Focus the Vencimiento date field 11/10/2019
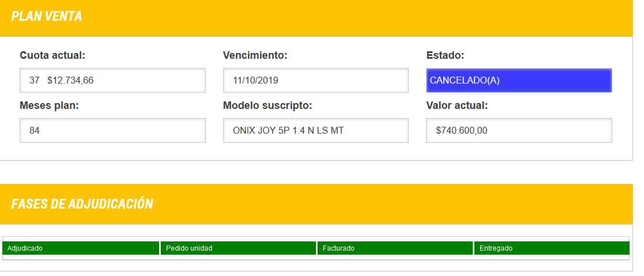 [x=315, y=81]
